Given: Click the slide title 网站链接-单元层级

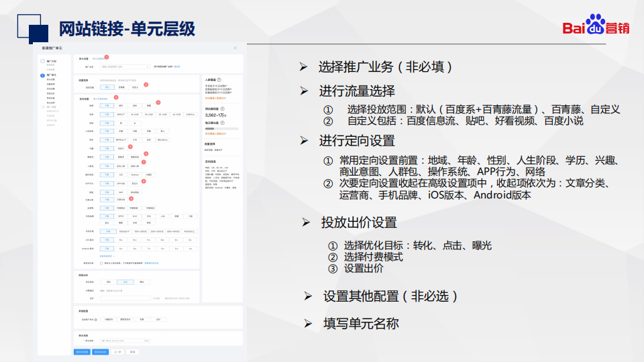Looking at the screenshot, I should click(x=127, y=29).
